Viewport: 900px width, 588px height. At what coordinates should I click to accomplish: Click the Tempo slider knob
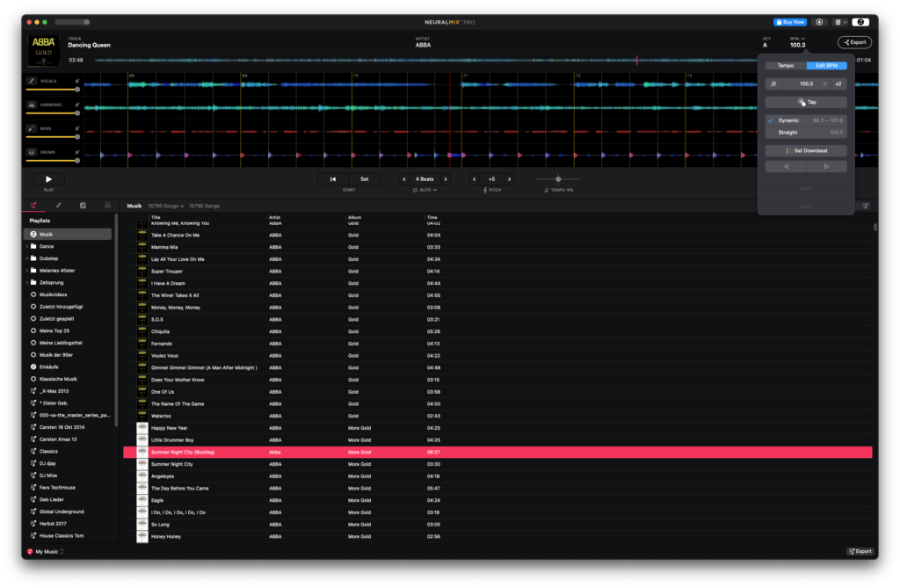click(x=558, y=179)
